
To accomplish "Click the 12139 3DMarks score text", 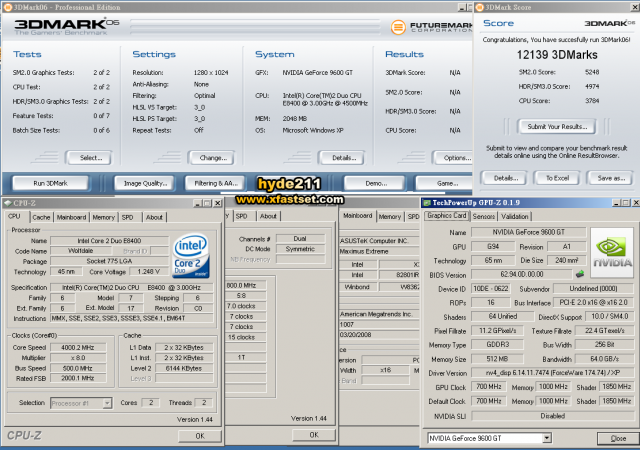I will tap(557, 55).
